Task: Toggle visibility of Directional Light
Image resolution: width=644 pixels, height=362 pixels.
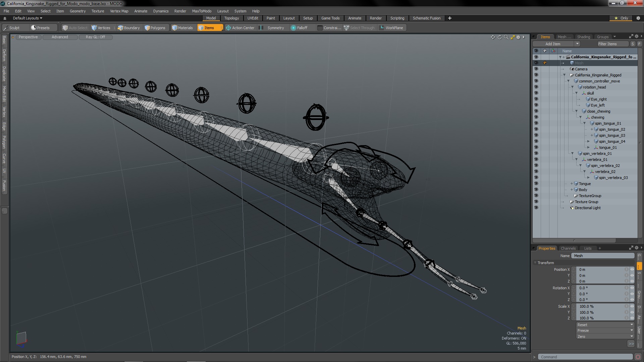Action: (536, 208)
